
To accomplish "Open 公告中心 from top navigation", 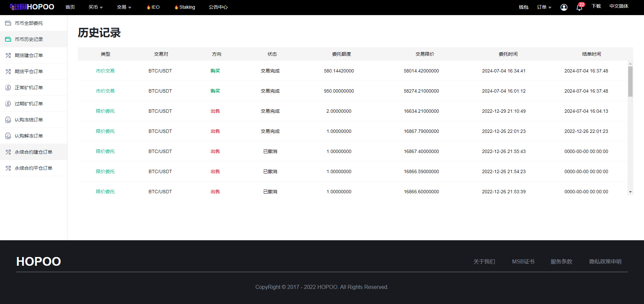I will point(218,7).
